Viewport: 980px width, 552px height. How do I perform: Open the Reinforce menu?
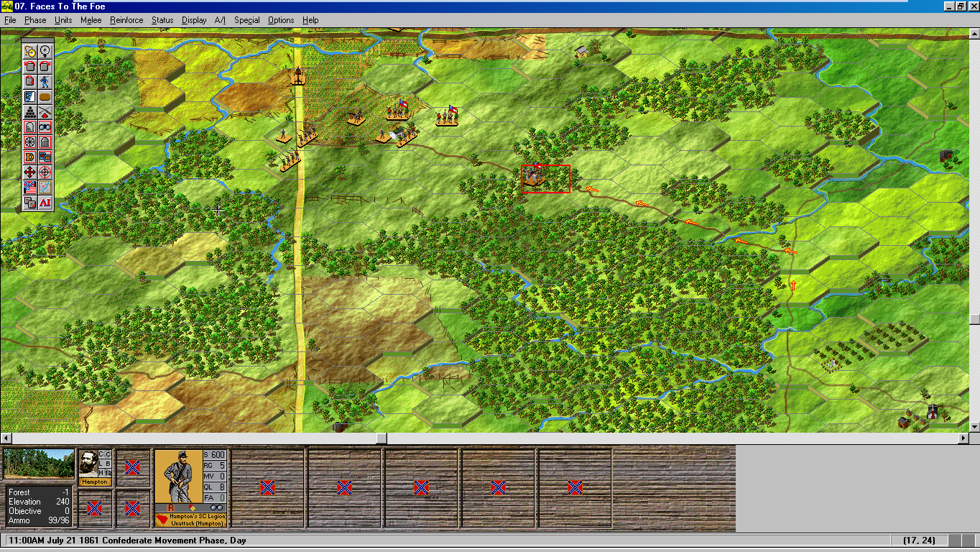(x=126, y=20)
